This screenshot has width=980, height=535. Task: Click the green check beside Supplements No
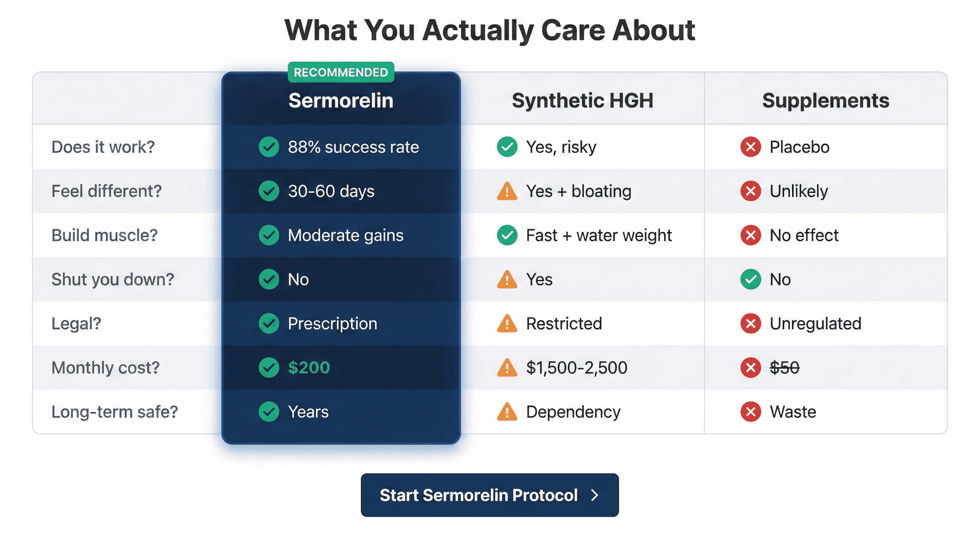(x=751, y=279)
